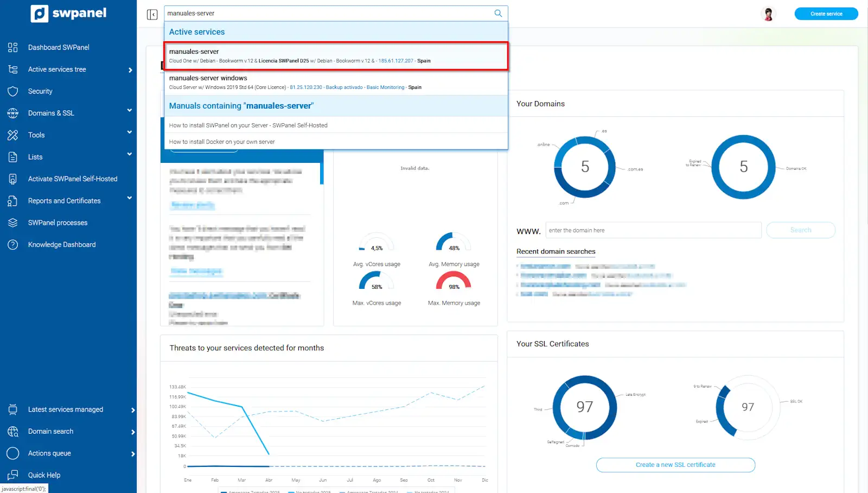The height and width of the screenshot is (493, 868).
Task: Click the 81.25.120.230 IP address
Action: pos(306,87)
